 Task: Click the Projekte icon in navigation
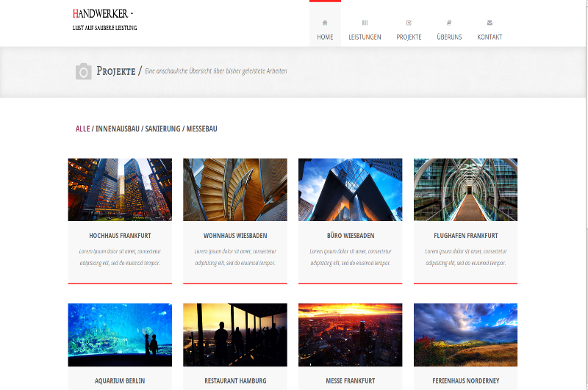tap(409, 23)
